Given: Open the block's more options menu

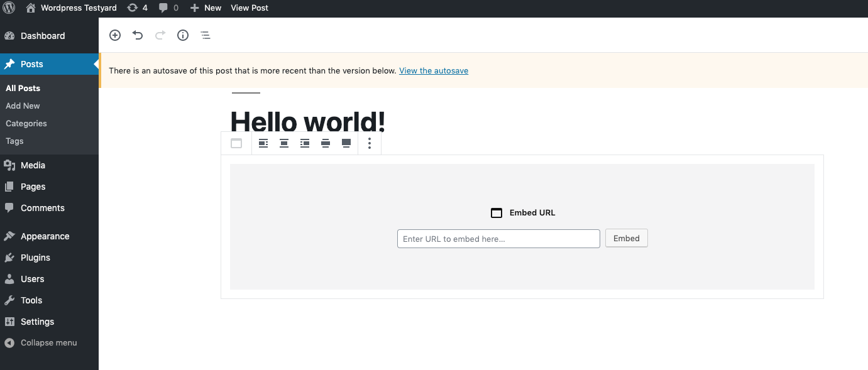Looking at the screenshot, I should click(x=370, y=143).
